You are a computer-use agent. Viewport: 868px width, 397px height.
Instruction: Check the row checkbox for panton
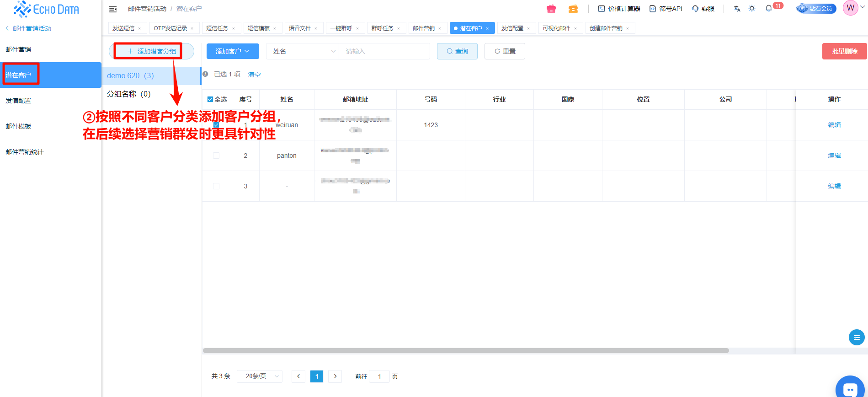[216, 156]
